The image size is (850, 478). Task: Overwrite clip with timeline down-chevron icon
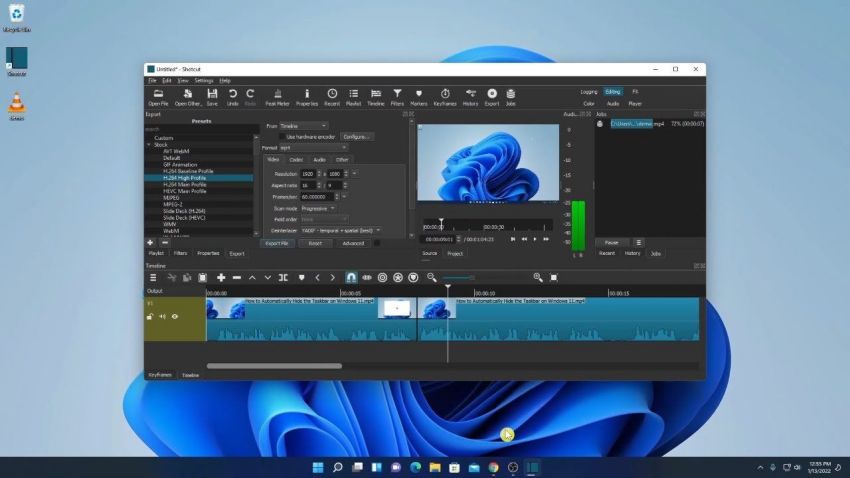point(268,277)
